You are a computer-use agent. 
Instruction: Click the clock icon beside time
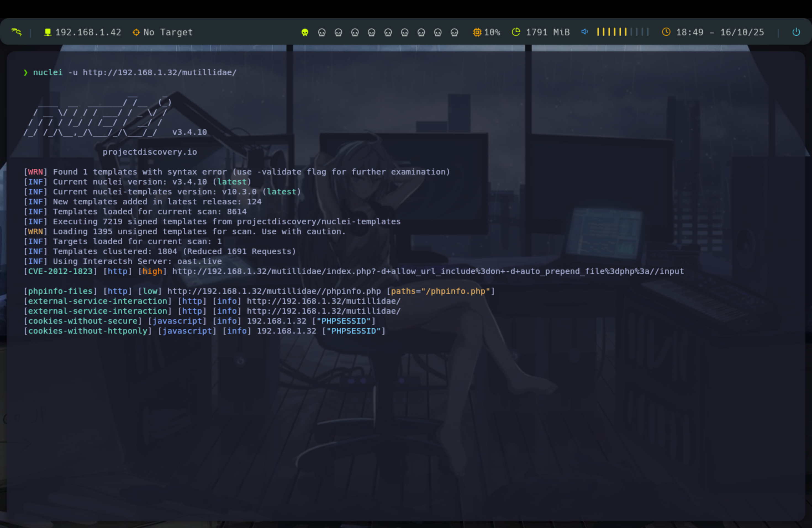(666, 32)
